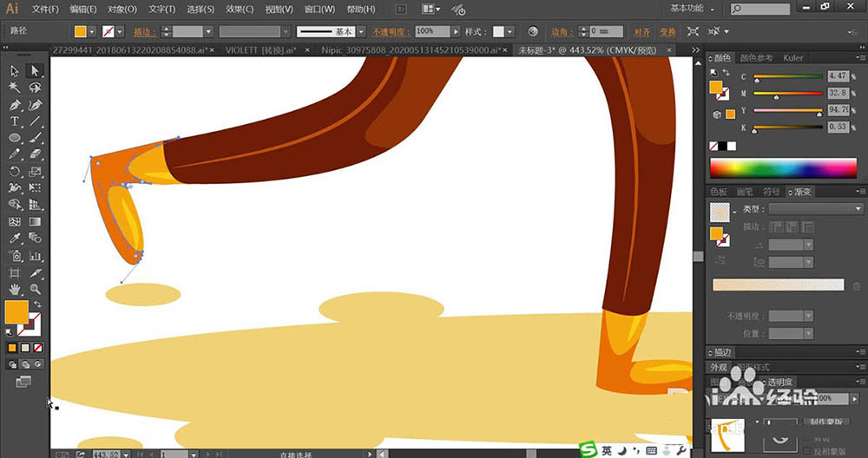The image size is (868, 458).
Task: Select the Zoom magnifier tool
Action: click(x=36, y=289)
